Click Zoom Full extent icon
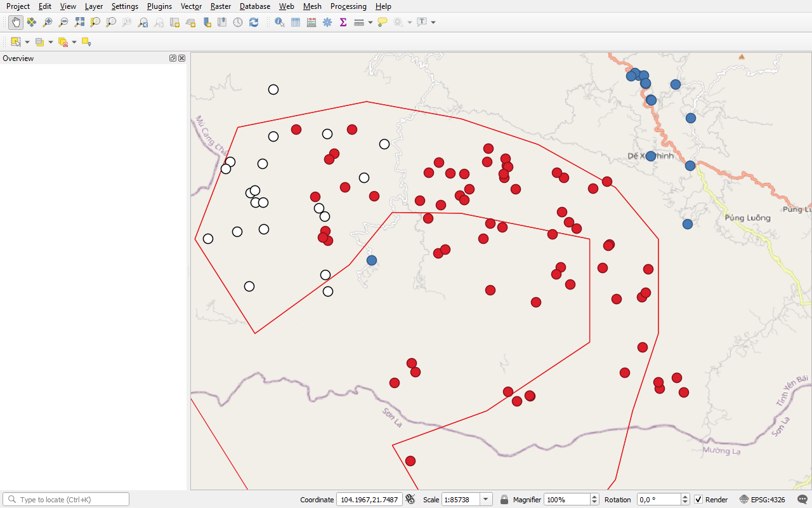This screenshot has height=508, width=812. [79, 22]
